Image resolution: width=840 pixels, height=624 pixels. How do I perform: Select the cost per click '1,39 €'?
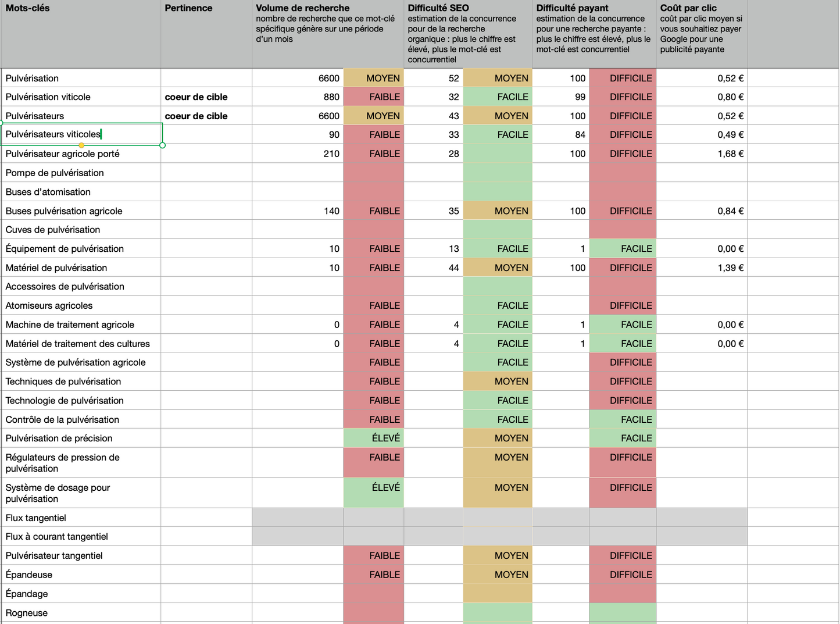pos(702,268)
